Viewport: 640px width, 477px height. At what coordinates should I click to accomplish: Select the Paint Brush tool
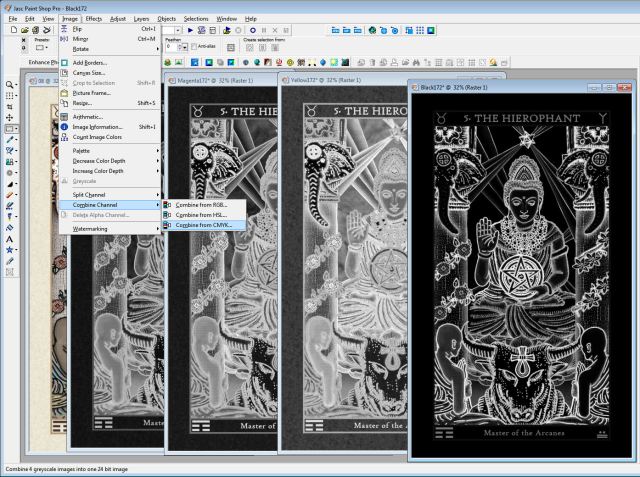tap(10, 150)
